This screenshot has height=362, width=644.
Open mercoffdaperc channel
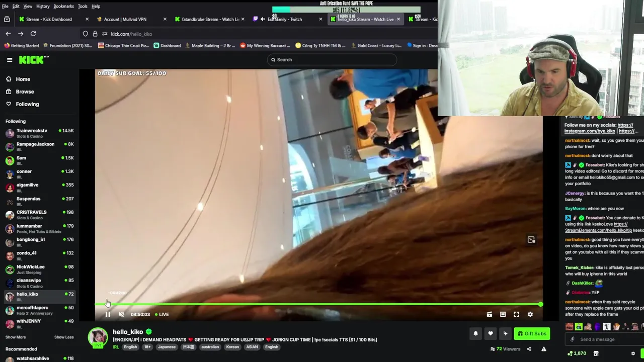tap(39, 310)
